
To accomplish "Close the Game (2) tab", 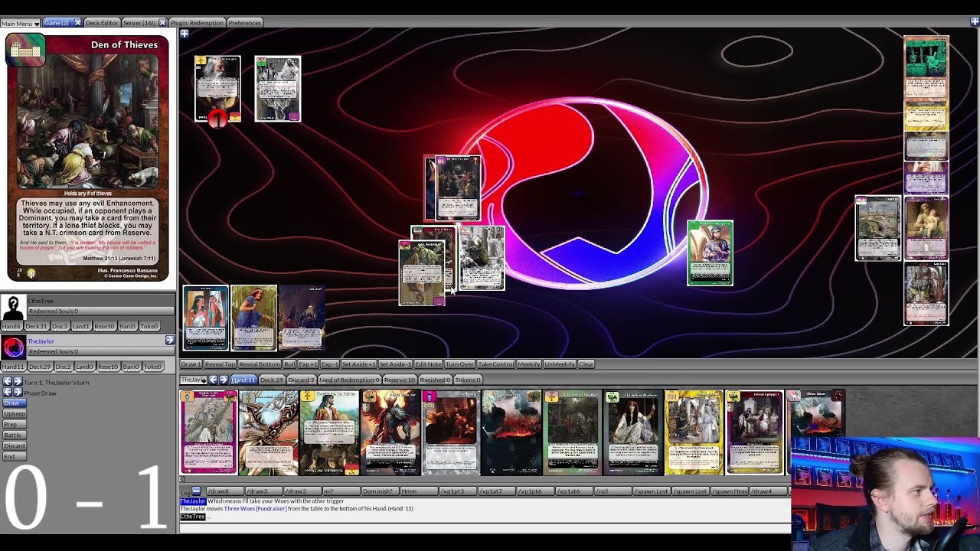I will 77,23.
